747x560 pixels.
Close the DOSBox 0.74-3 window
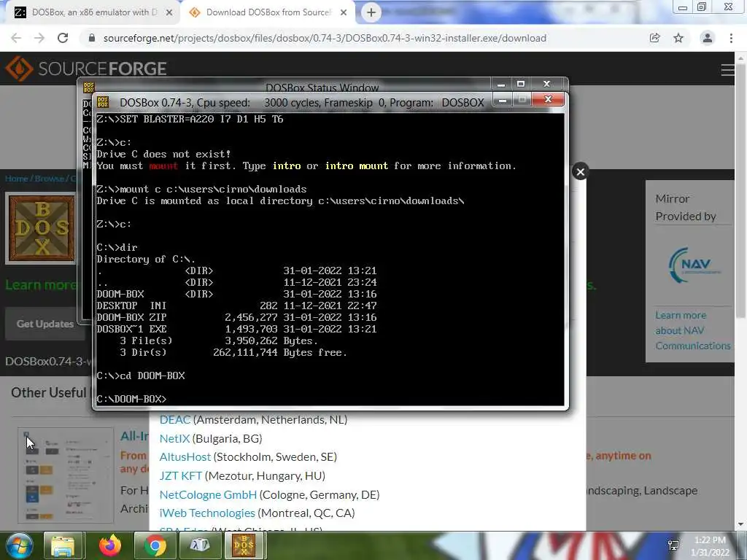pyautogui.click(x=548, y=99)
